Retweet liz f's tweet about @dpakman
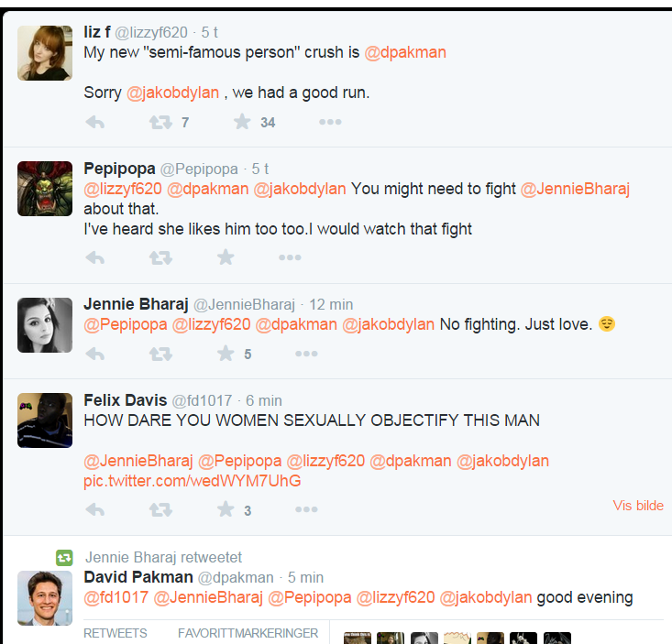The width and height of the screenshot is (672, 644). coord(160,122)
